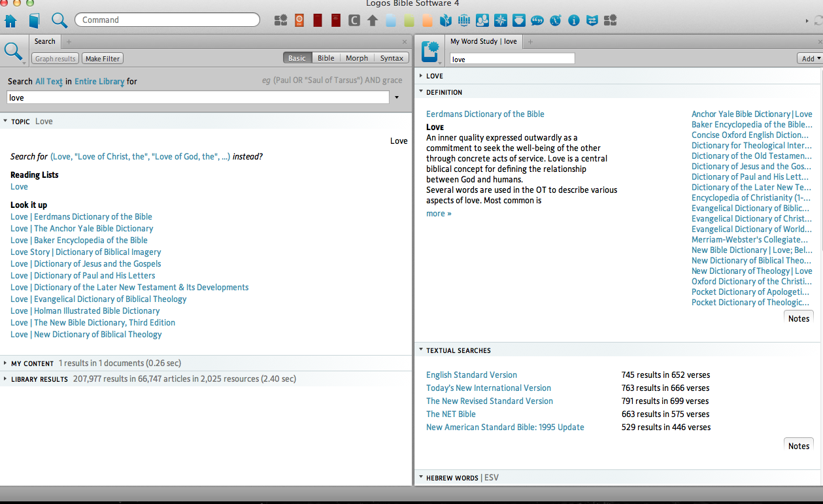This screenshot has width=823, height=504.
Task: Open English Standard Version textual search
Action: [x=471, y=375]
